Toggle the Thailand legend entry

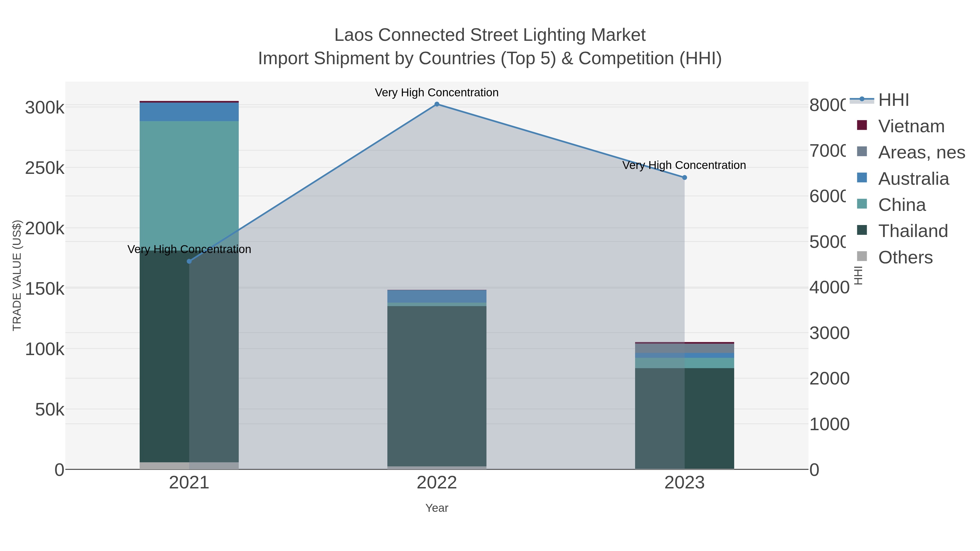click(902, 231)
